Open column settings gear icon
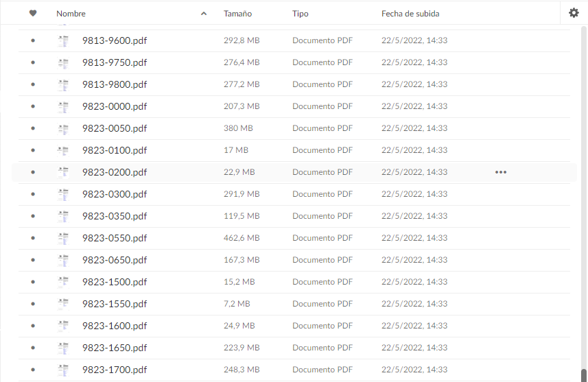588x382 pixels. tap(574, 13)
